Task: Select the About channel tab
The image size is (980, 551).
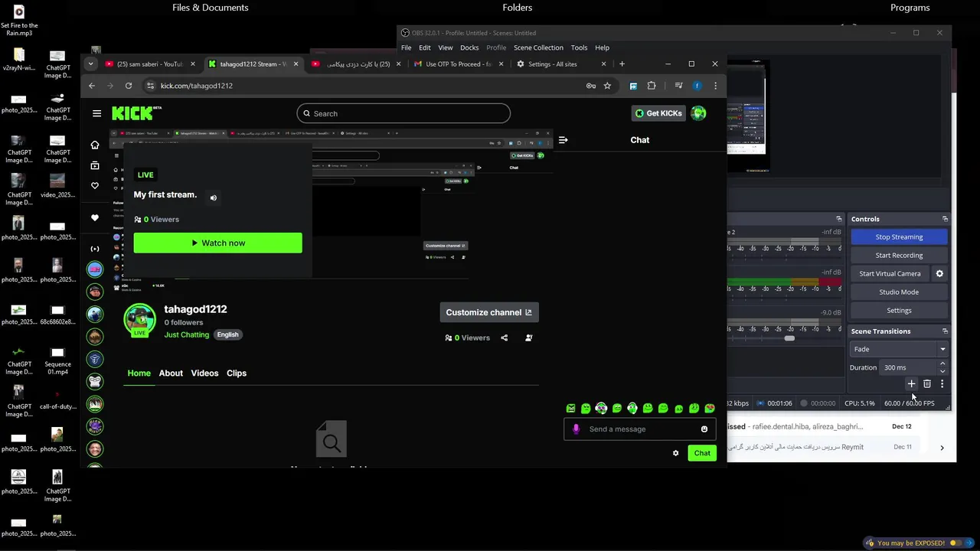Action: (x=171, y=373)
